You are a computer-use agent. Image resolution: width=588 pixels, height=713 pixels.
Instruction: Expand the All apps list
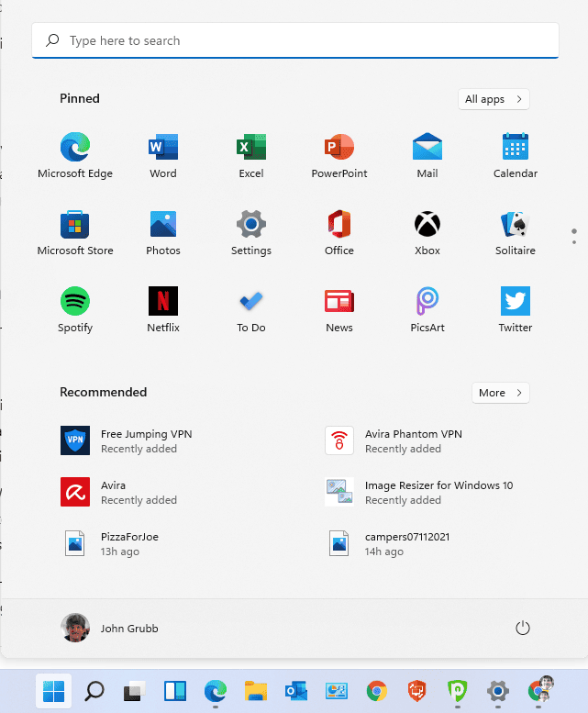[494, 99]
